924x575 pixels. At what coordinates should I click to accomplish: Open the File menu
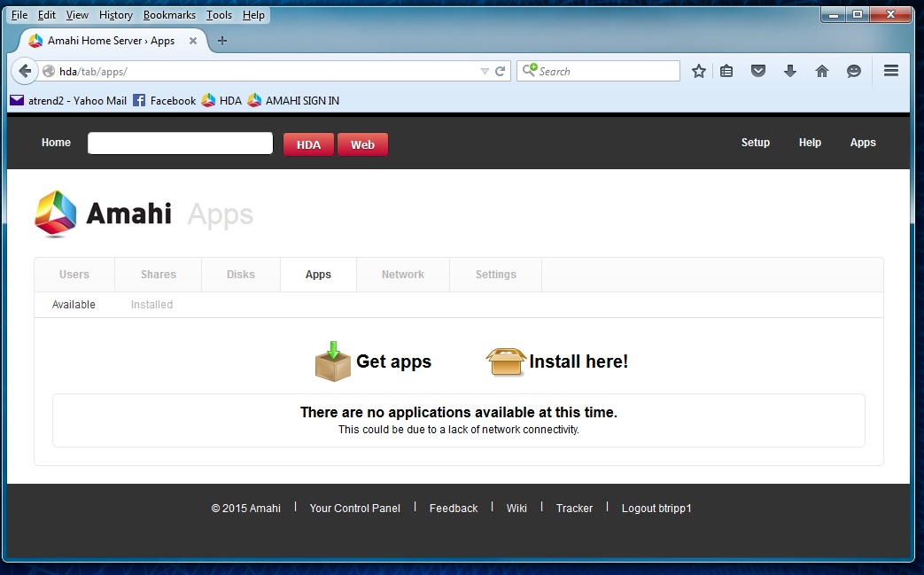click(x=19, y=15)
